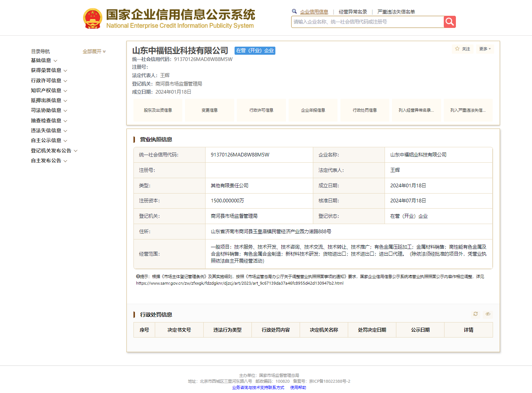The image size is (532, 393).
Task: Click the red search magnifier button
Action: pos(450,22)
